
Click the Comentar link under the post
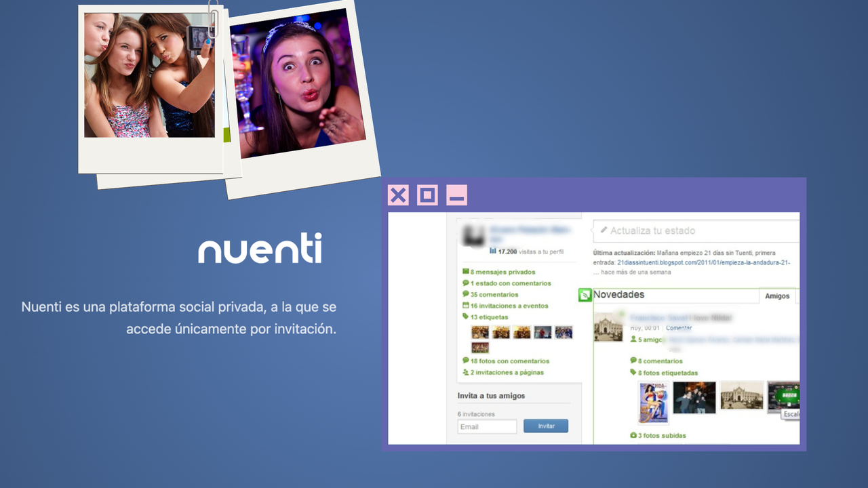679,328
